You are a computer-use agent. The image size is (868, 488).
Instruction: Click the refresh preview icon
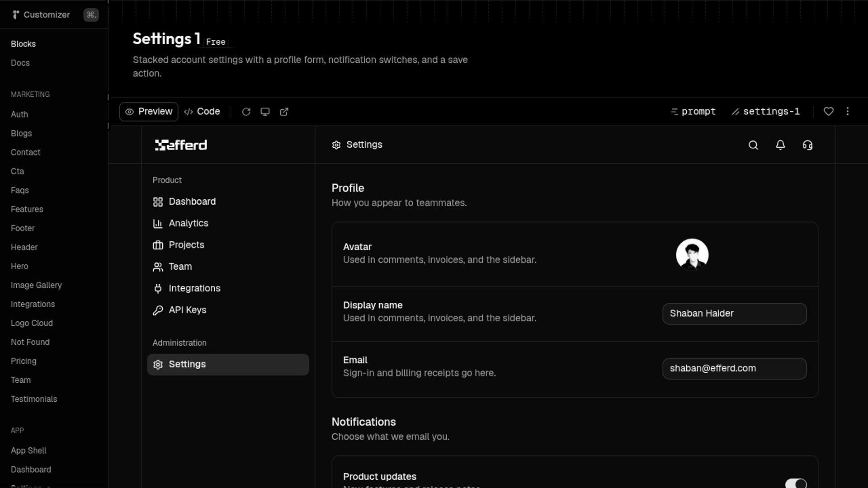coord(246,112)
